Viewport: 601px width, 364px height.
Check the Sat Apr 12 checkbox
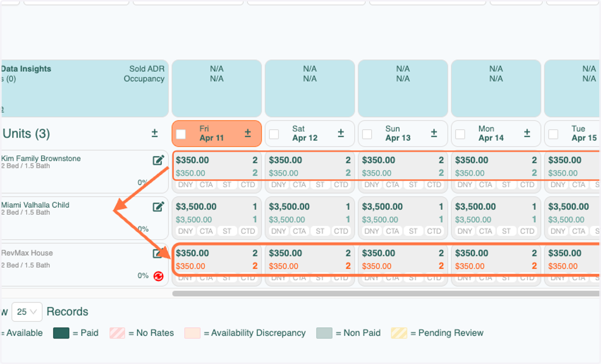274,134
